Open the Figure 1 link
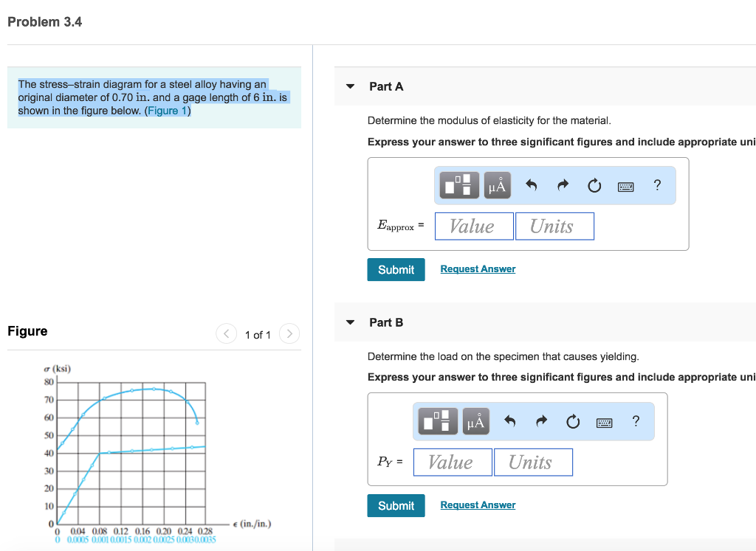756x551 pixels. pos(168,111)
